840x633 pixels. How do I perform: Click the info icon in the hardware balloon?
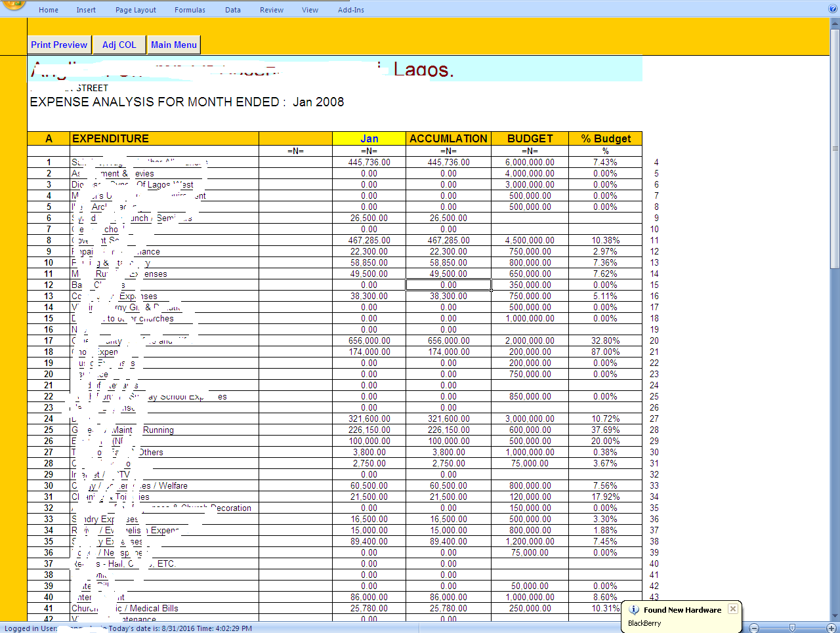tap(634, 610)
